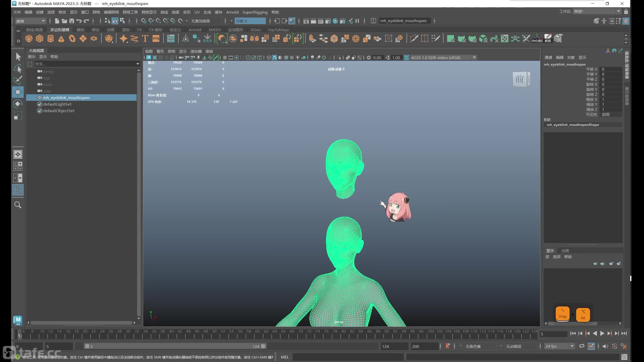Click the Open scene folder icon
The width and height of the screenshot is (644, 362).
coord(64,21)
